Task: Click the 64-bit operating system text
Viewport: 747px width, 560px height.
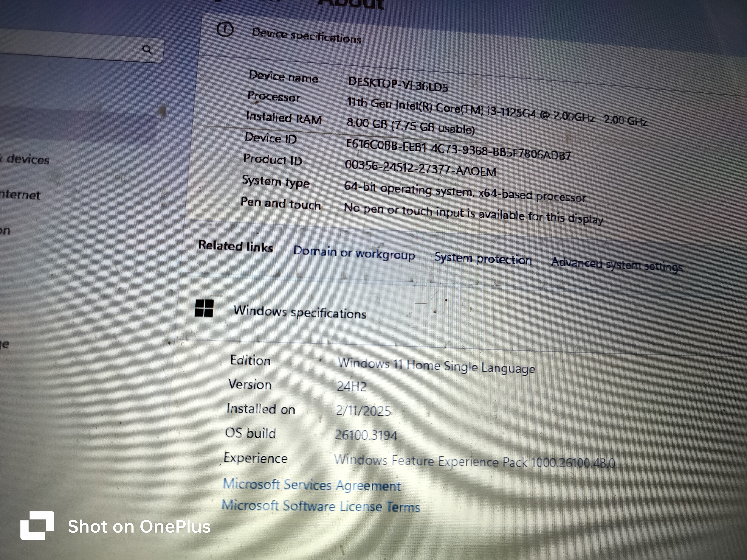Action: [x=465, y=192]
